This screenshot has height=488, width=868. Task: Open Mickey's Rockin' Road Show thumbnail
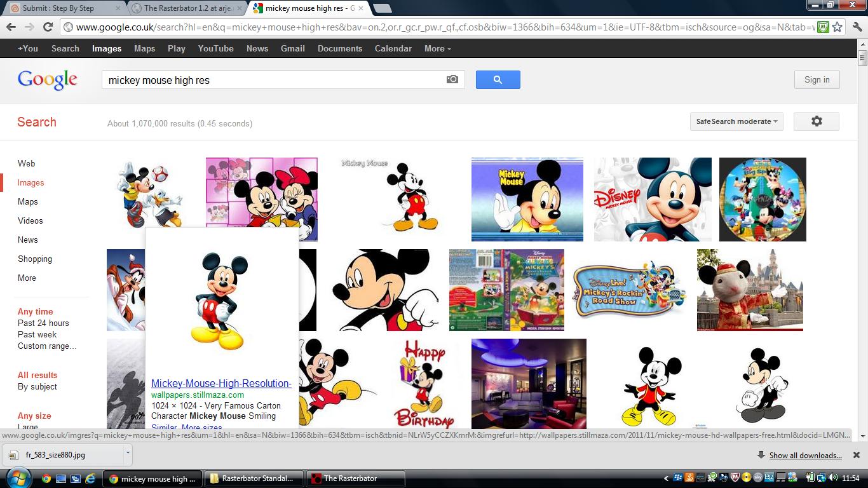[x=629, y=290]
